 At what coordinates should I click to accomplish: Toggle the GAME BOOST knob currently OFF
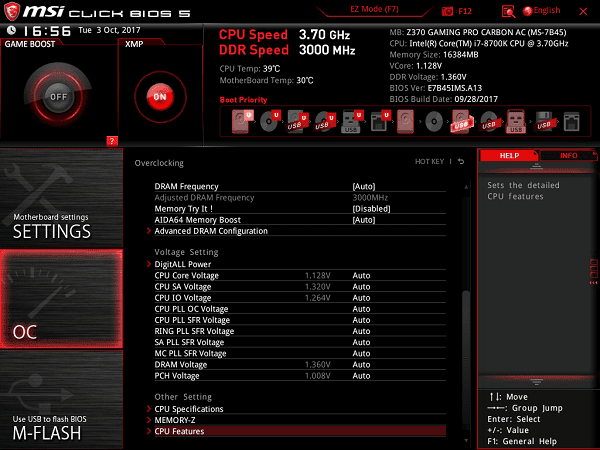point(58,96)
